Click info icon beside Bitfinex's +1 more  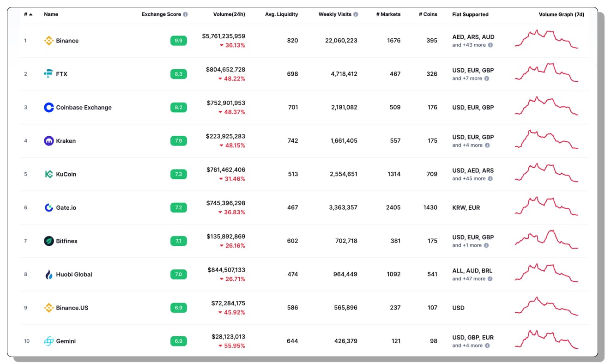(x=487, y=245)
